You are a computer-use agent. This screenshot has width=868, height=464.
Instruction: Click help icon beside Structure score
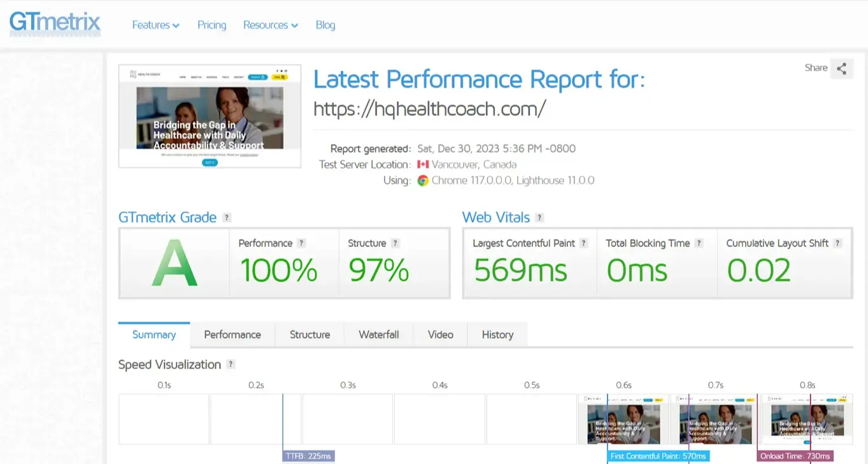(x=395, y=243)
